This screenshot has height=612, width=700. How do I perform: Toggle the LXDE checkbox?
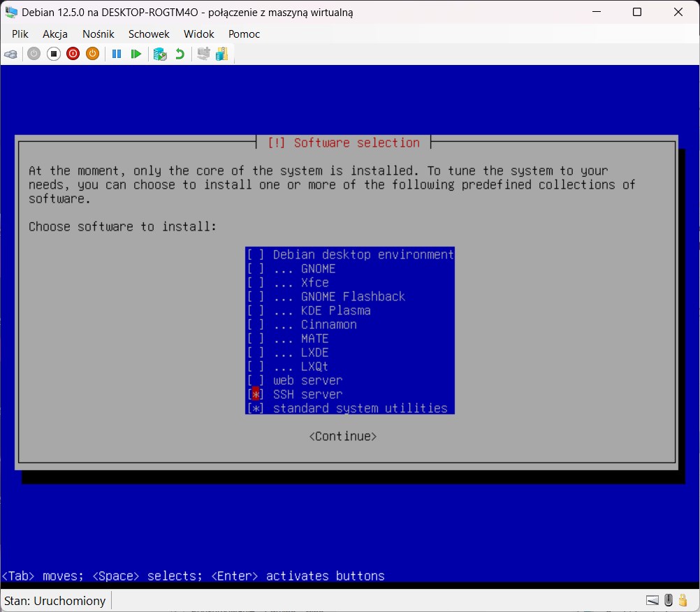coord(256,353)
